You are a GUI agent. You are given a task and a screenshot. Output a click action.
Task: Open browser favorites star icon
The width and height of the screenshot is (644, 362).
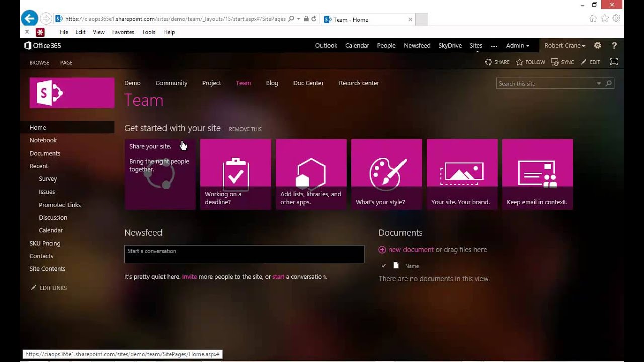tap(605, 18)
